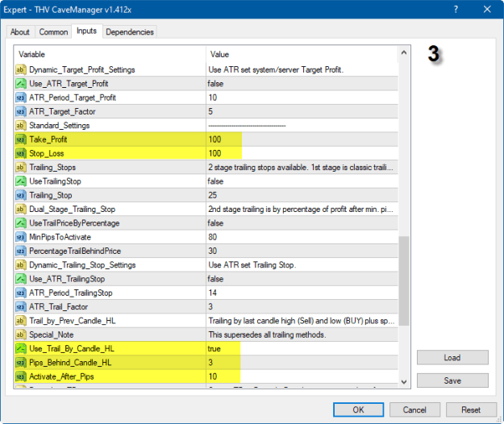The height and width of the screenshot is (424, 504).
Task: Click the Dual_Stage_Trailing_Stop string icon
Action: [20, 209]
